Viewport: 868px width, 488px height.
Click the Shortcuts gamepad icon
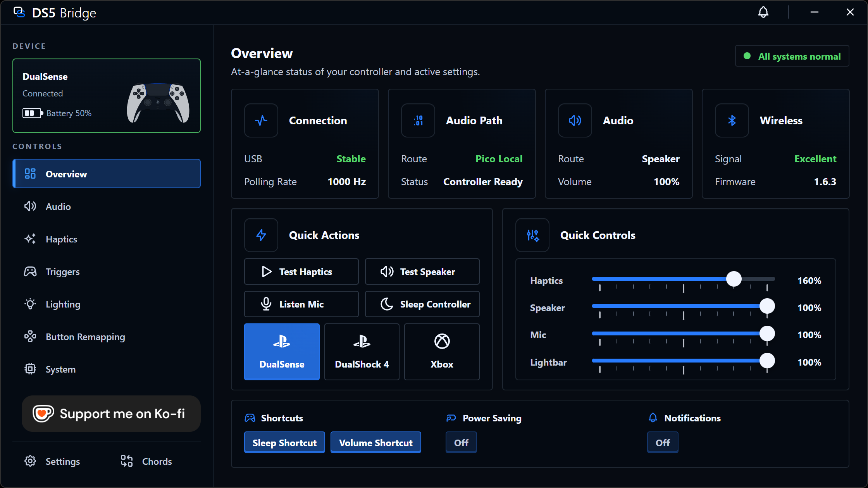(250, 418)
